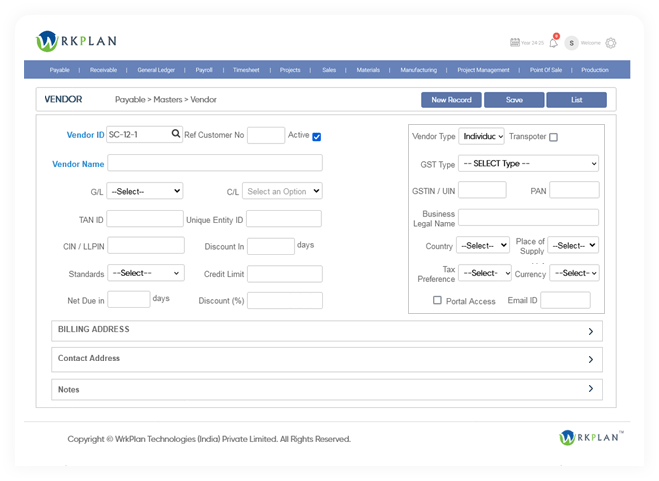
Task: Click the user avatar S icon
Action: (x=571, y=43)
